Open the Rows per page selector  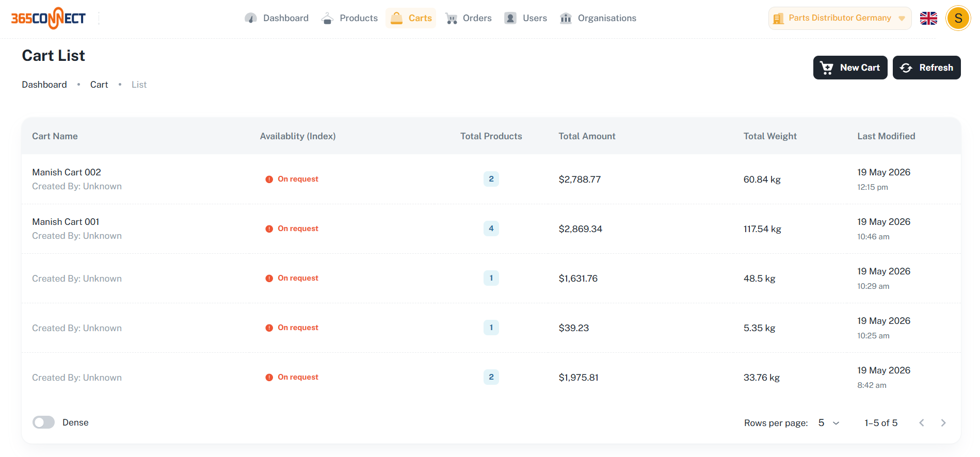click(829, 423)
